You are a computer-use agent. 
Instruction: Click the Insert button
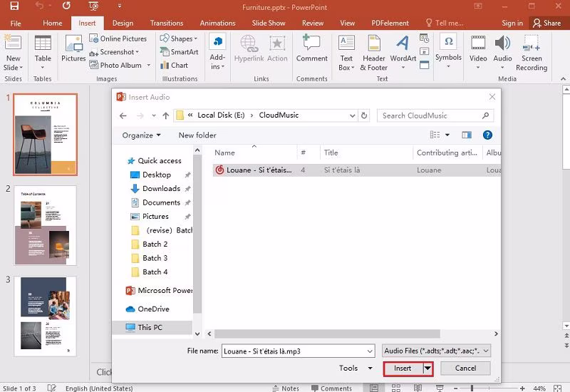tap(403, 368)
